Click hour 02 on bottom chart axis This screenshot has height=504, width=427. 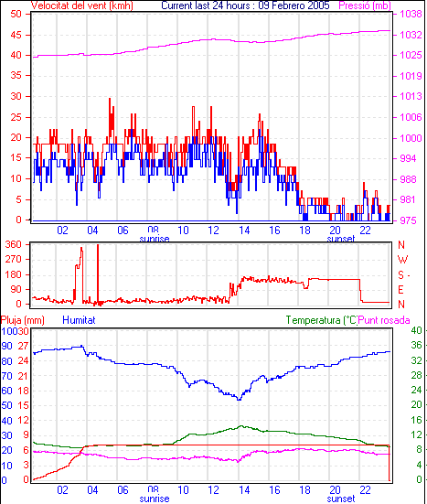(x=62, y=490)
